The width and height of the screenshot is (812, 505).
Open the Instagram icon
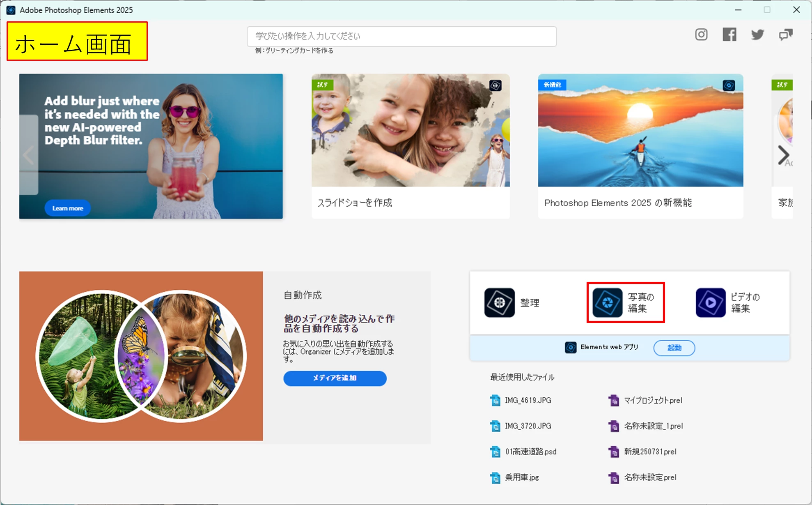(x=701, y=35)
